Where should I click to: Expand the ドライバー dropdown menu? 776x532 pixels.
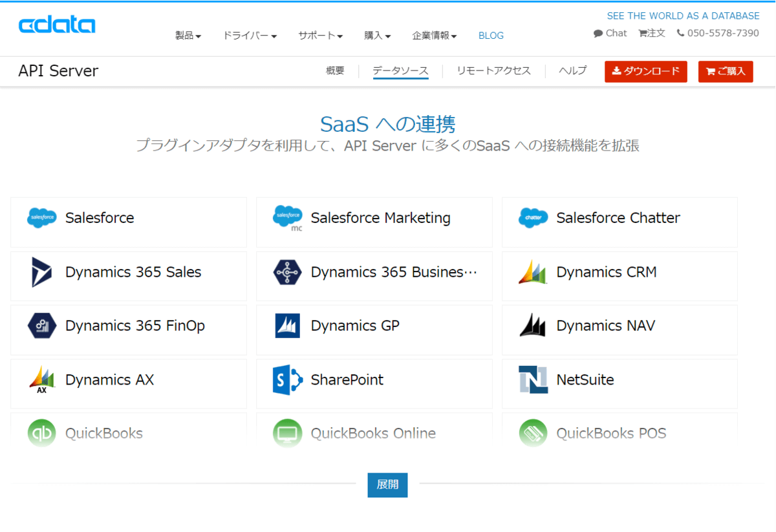tap(250, 36)
